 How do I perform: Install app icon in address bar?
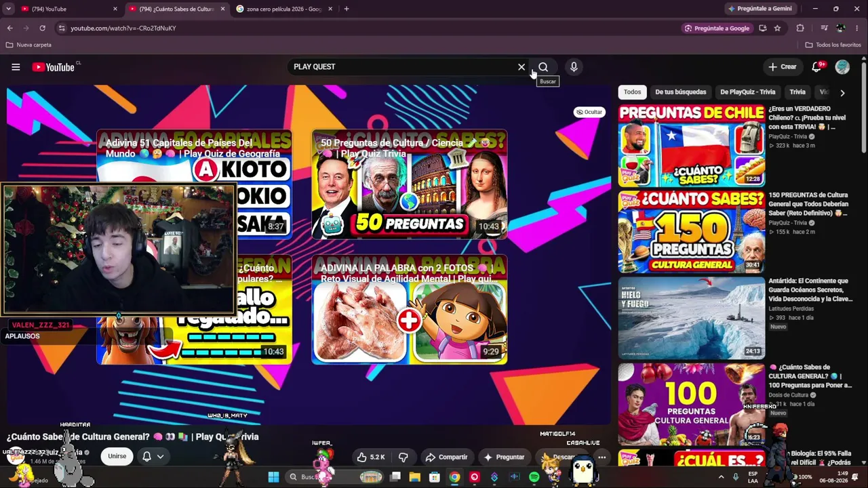[763, 28]
